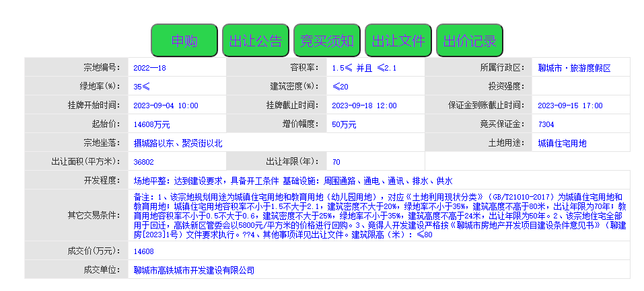Image resolution: width=644 pixels, height=291 pixels.
Task: Click the bidding deposit value 7304
Action: click(x=546, y=124)
